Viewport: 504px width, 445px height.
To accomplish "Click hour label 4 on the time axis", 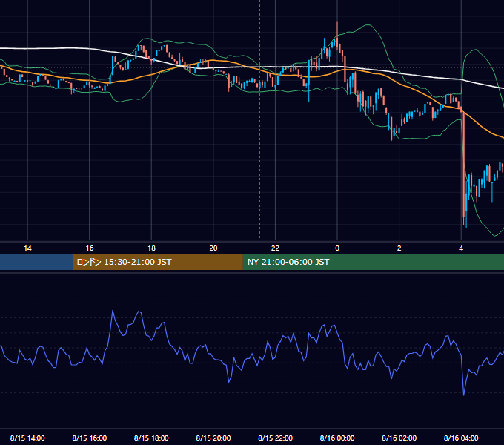I will point(461,248).
